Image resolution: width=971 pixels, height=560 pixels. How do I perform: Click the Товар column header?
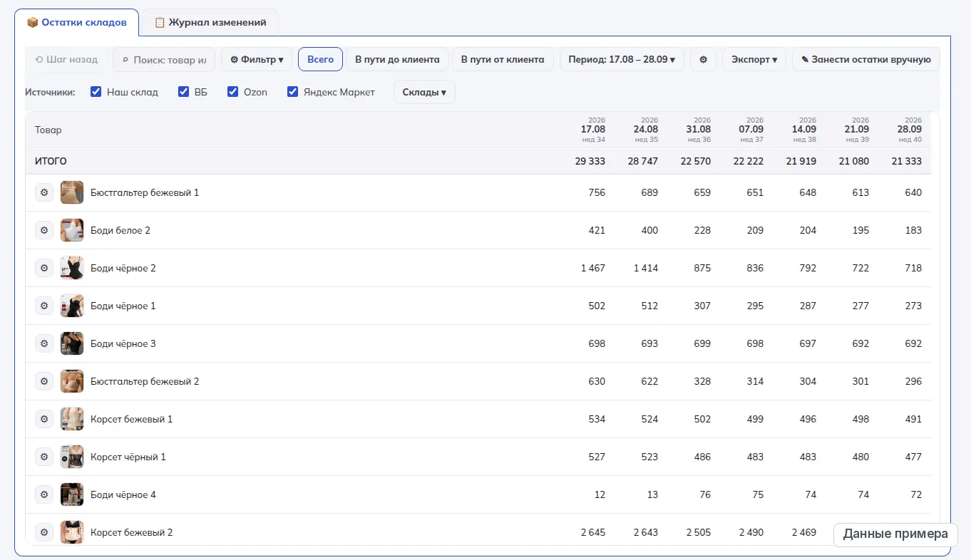[x=48, y=130]
